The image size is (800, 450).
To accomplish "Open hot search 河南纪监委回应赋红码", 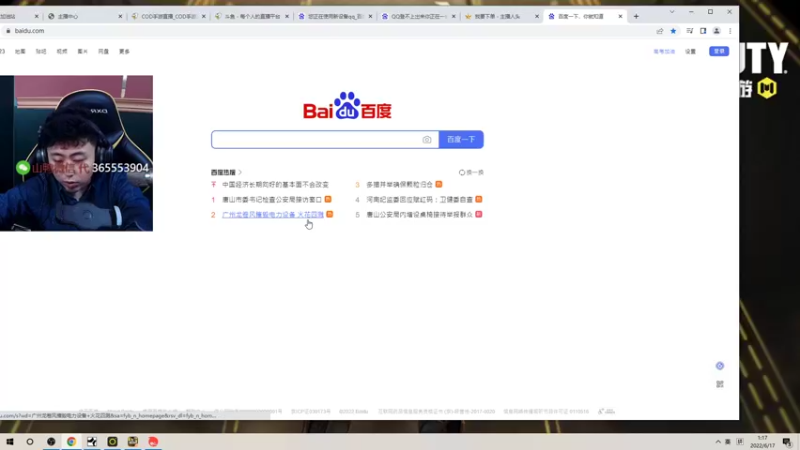I will pyautogui.click(x=419, y=199).
